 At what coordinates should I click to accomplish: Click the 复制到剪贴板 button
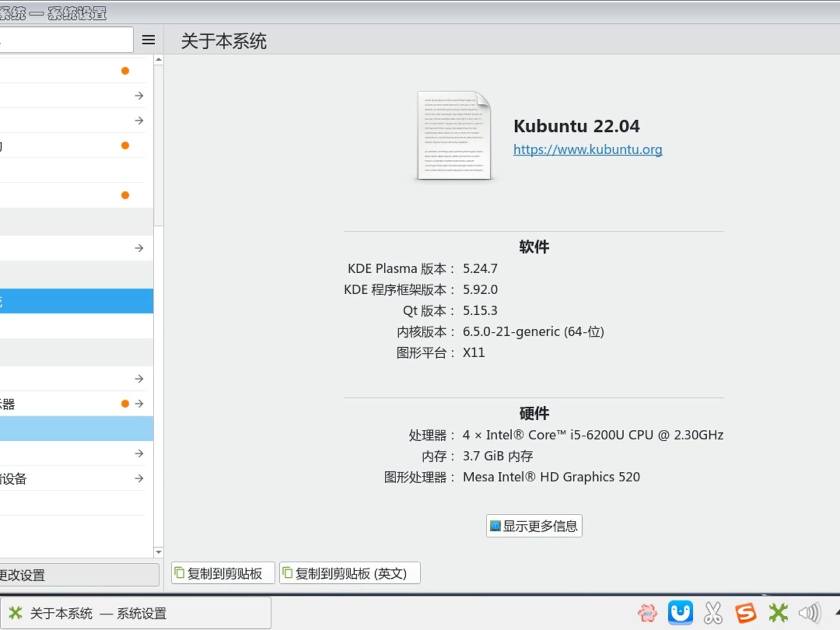(223, 573)
